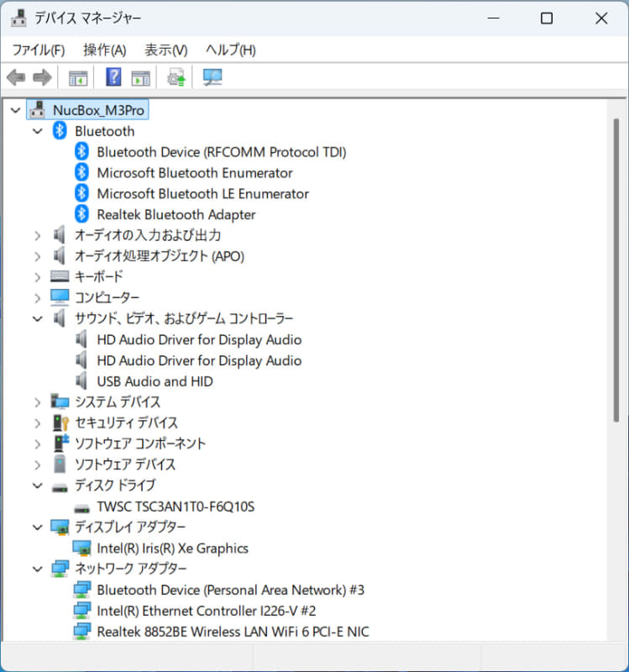The image size is (629, 672).
Task: Click the ネットワーク アダプター category icon
Action: pos(60,569)
